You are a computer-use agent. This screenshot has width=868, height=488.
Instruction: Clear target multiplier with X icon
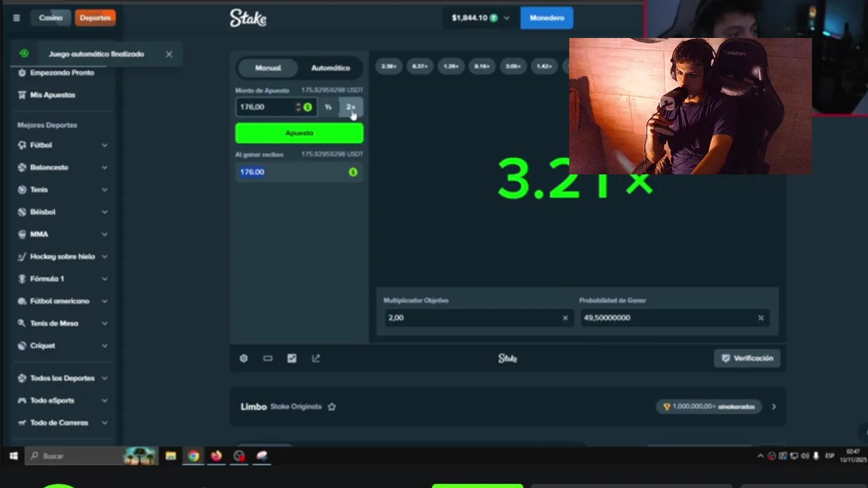565,318
